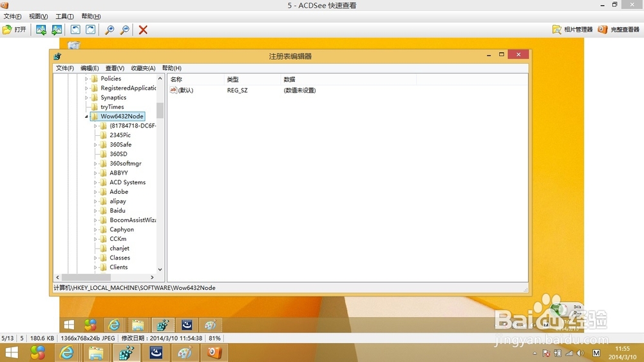
Task: Expand the RegisteredApplications key
Action: [x=86, y=88]
